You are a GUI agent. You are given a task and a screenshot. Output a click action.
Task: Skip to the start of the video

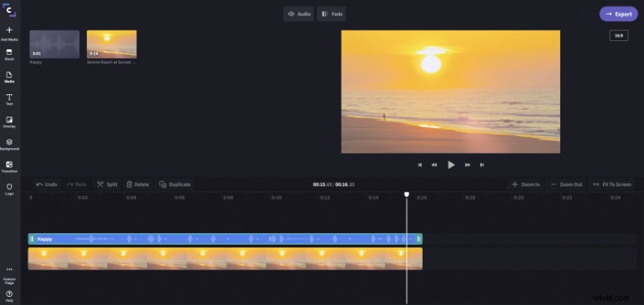(x=419, y=165)
